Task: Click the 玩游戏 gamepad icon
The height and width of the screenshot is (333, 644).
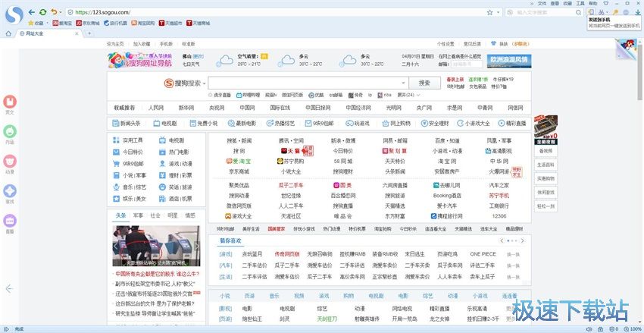Action: [x=349, y=123]
